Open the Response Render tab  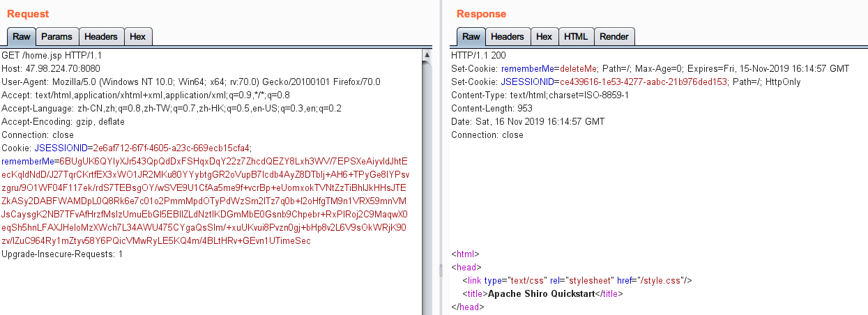(614, 36)
